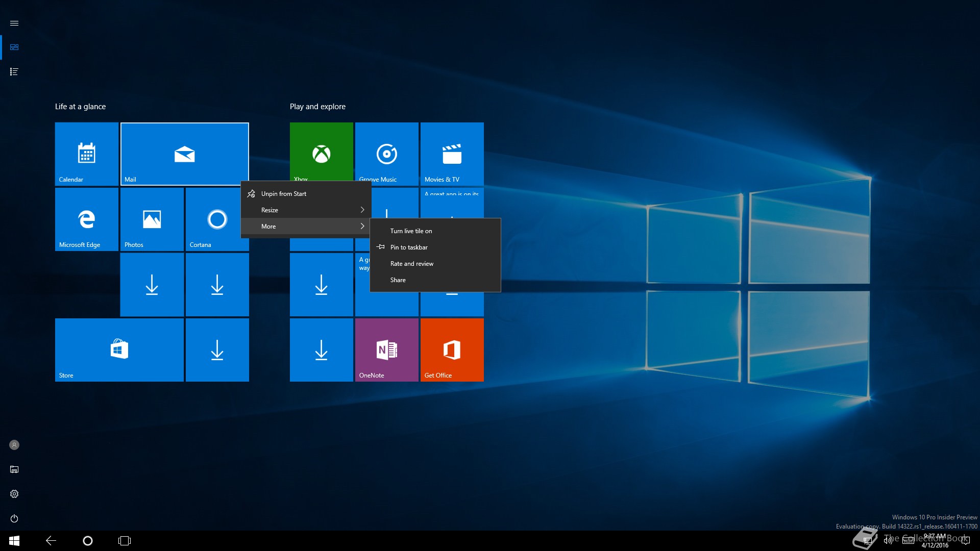Select Share from the submenu

[x=435, y=280]
